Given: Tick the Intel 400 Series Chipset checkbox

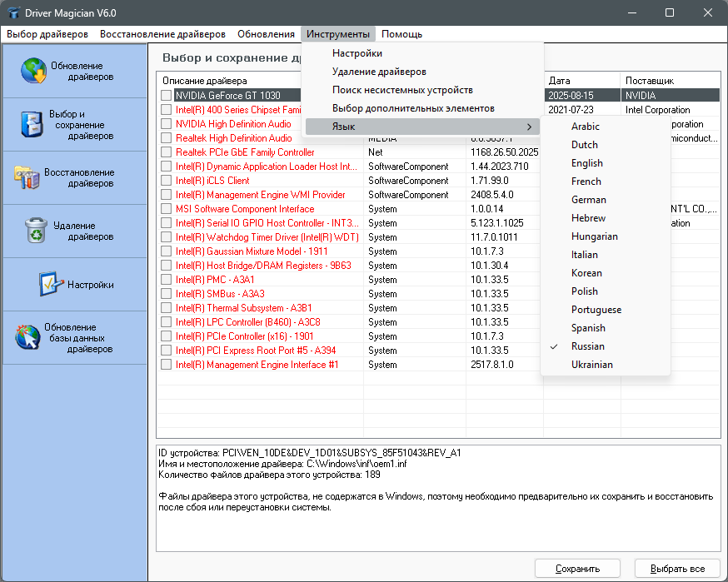Looking at the screenshot, I should click(167, 110).
